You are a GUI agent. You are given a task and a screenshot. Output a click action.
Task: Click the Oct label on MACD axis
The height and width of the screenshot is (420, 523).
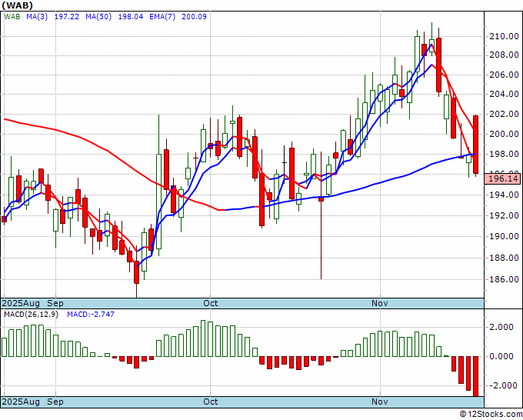click(x=211, y=402)
